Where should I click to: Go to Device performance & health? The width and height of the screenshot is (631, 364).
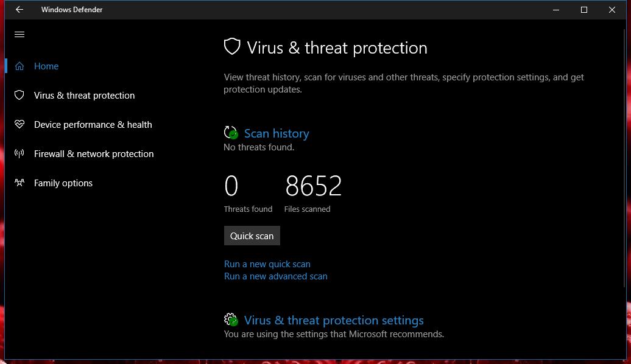click(93, 125)
